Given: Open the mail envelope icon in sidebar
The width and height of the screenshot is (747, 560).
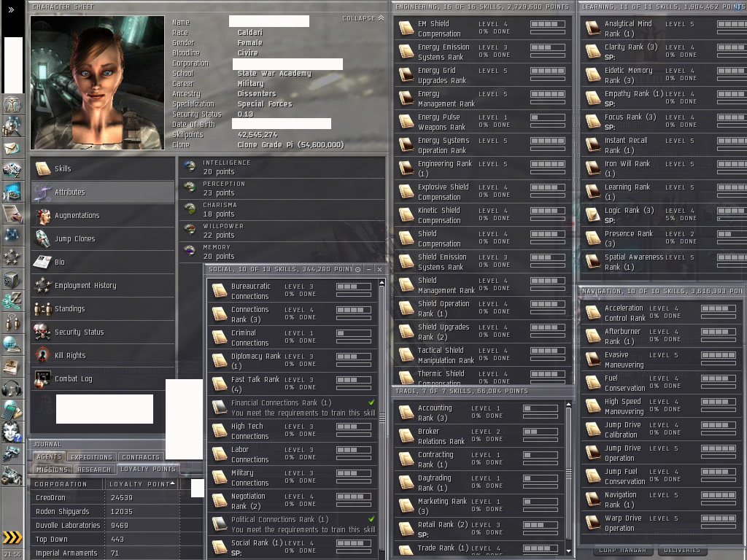Looking at the screenshot, I should (12, 149).
